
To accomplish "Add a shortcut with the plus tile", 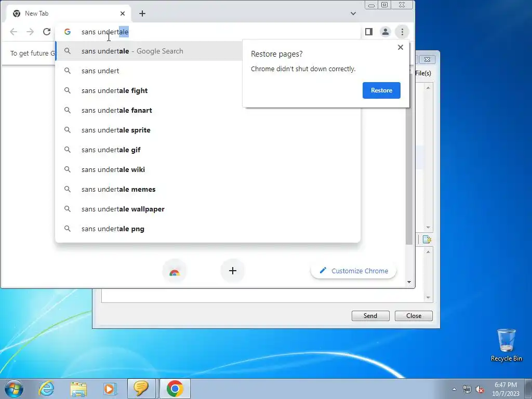I will click(233, 271).
